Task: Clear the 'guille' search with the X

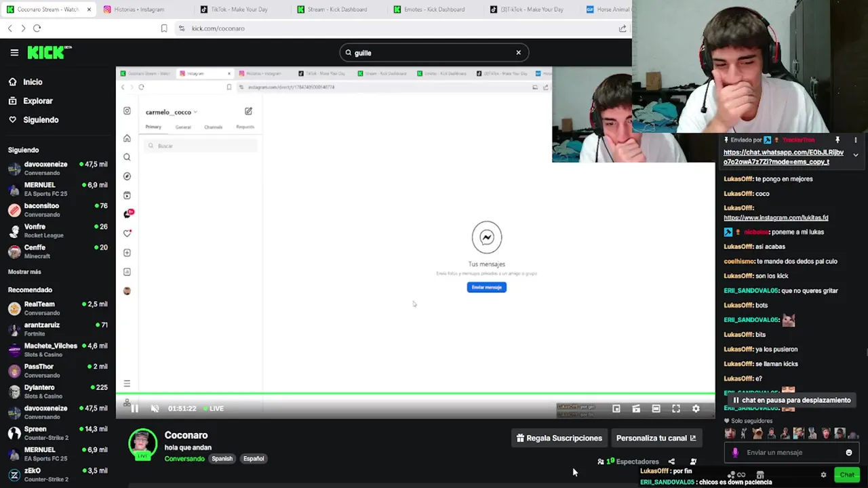Action: click(519, 52)
